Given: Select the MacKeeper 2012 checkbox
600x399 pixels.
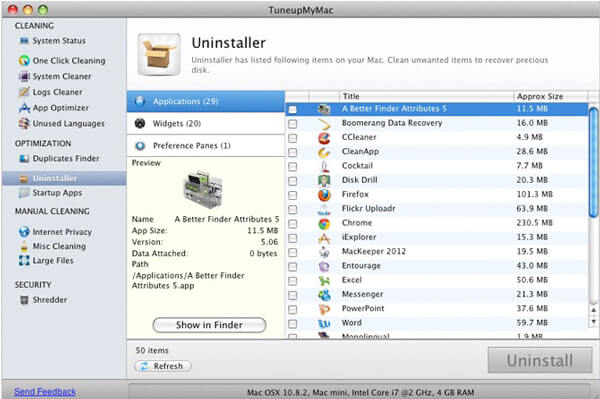Looking at the screenshot, I should tap(293, 252).
